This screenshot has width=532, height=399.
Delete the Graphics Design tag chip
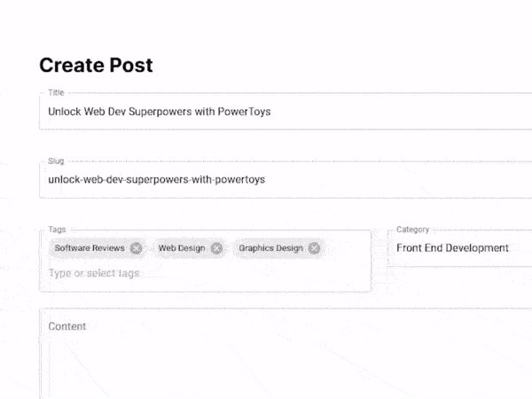pyautogui.click(x=315, y=248)
